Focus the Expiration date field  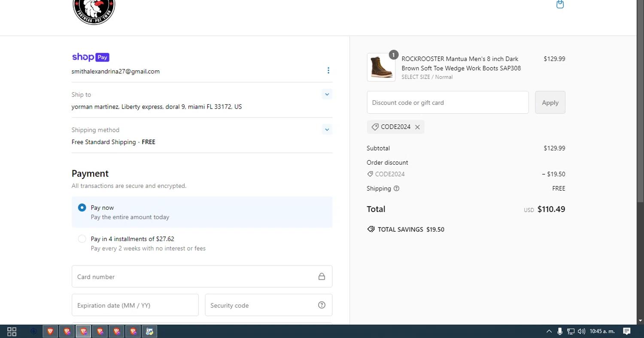pyautogui.click(x=135, y=305)
